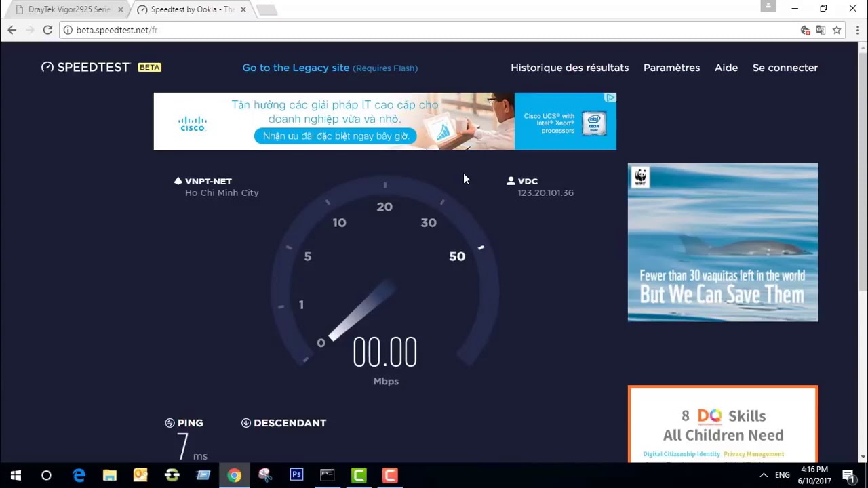Launch Microsoft Edge from taskbar
Screen dimensions: 868x488
point(79,475)
